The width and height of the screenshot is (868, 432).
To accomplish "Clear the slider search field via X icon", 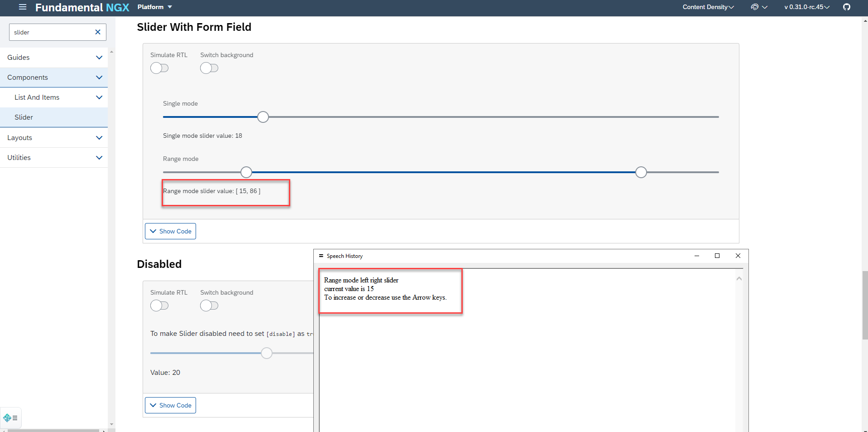I will click(x=97, y=32).
